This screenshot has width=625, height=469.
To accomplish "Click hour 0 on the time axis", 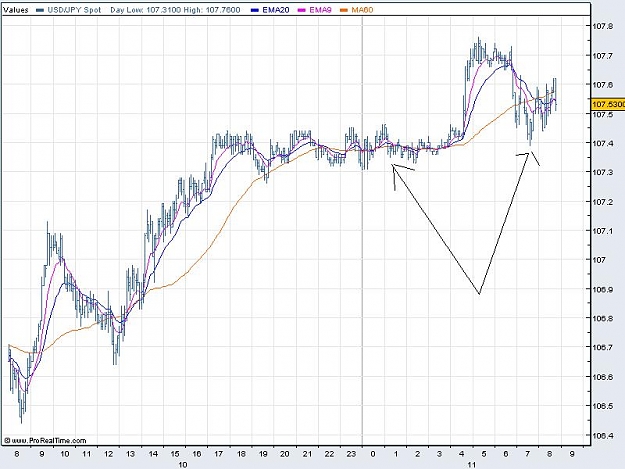I will point(373,454).
